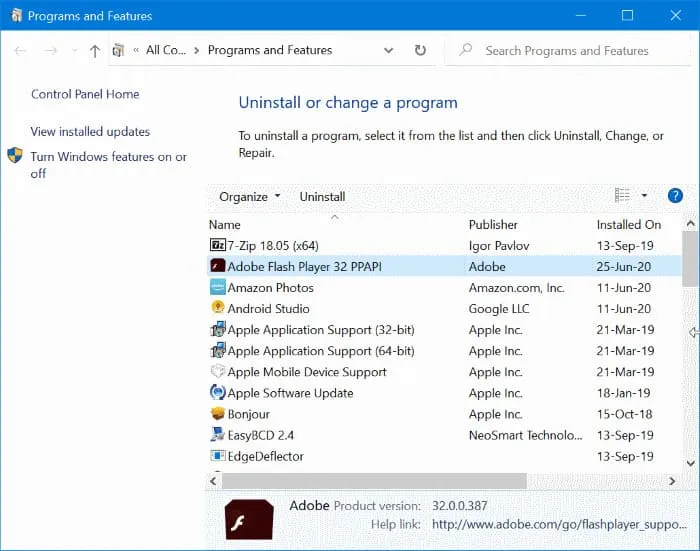Go up one level with up arrow

click(x=95, y=51)
